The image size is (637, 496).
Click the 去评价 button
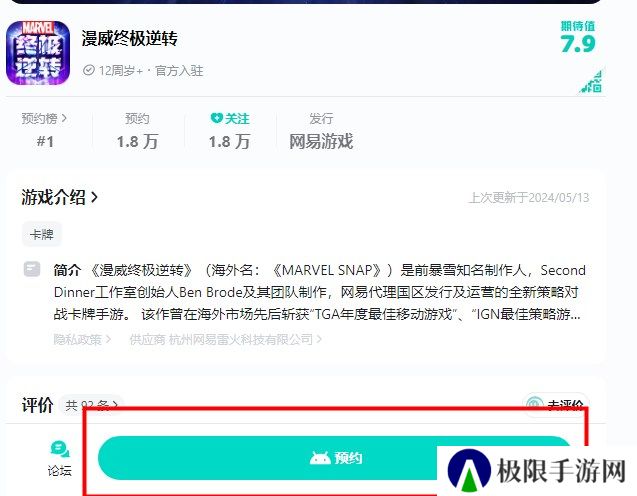click(556, 405)
